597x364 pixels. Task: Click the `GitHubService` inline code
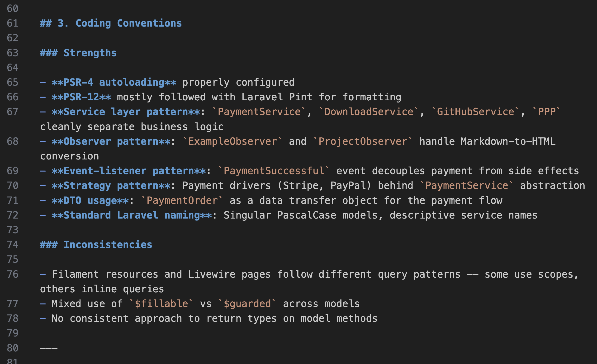pyautogui.click(x=475, y=112)
